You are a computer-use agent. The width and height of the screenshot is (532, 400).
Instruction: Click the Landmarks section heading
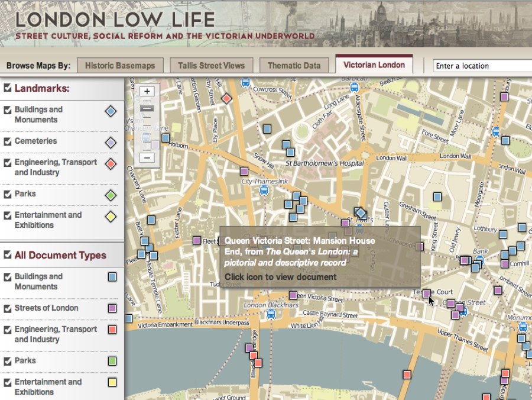pyautogui.click(x=42, y=88)
